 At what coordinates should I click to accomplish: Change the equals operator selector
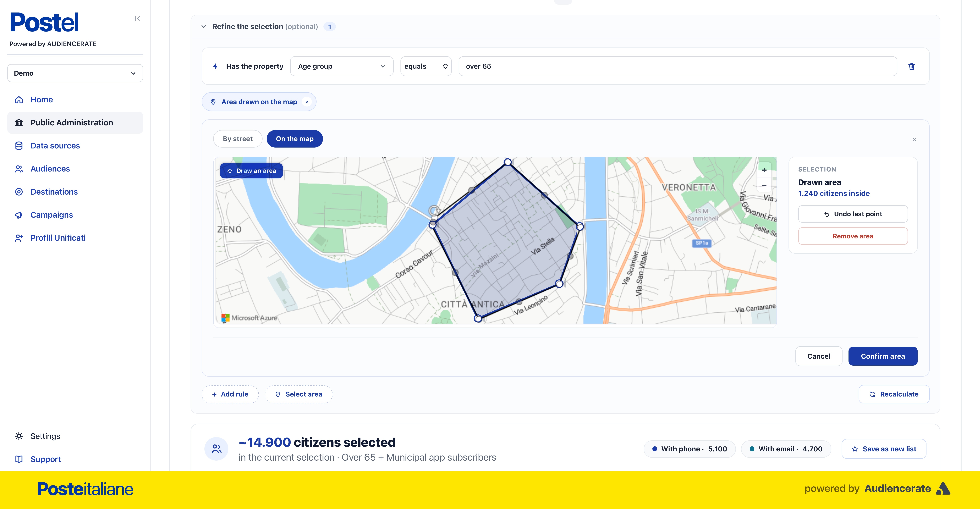point(426,66)
